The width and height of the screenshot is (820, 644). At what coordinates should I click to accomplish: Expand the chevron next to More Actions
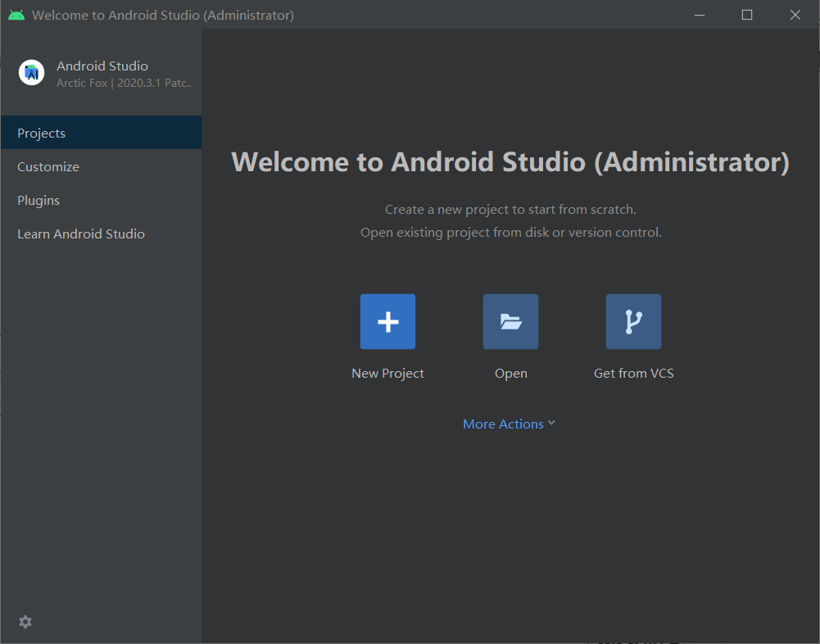tap(552, 424)
